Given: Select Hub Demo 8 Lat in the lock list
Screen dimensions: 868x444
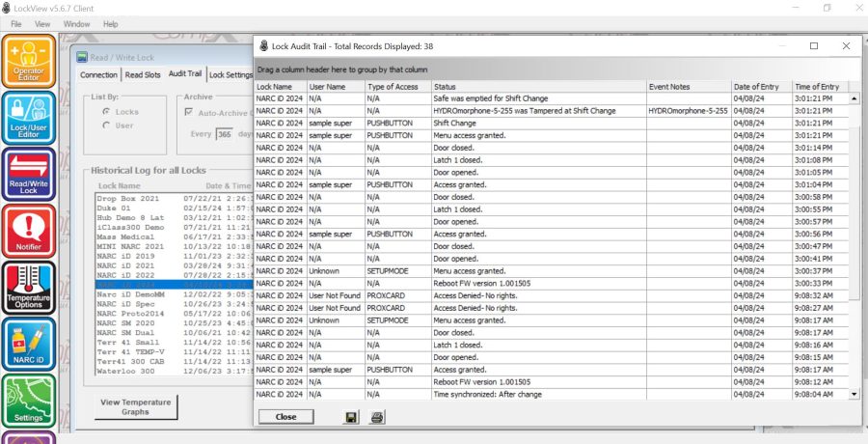Looking at the screenshot, I should [x=174, y=217].
